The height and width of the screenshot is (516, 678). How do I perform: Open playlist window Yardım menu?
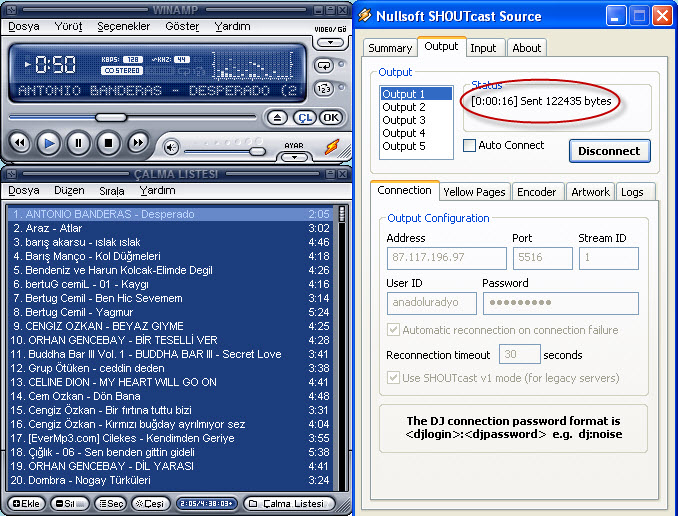[157, 190]
